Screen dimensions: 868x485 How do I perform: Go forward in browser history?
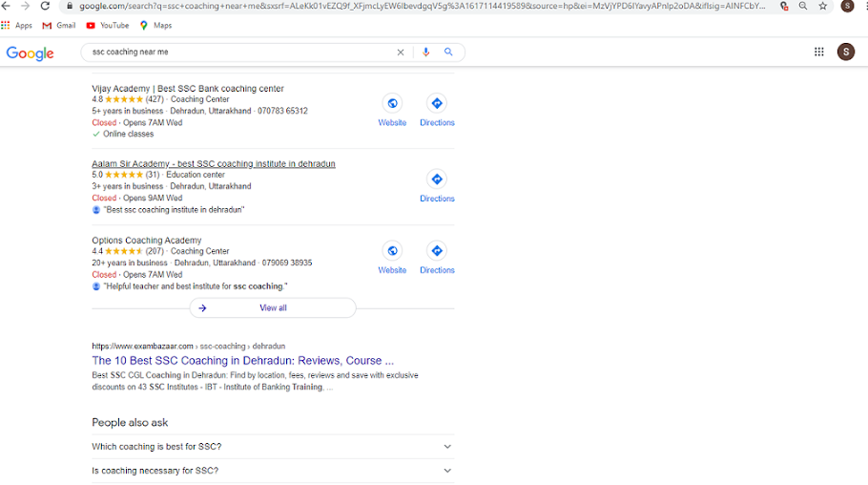(25, 6)
